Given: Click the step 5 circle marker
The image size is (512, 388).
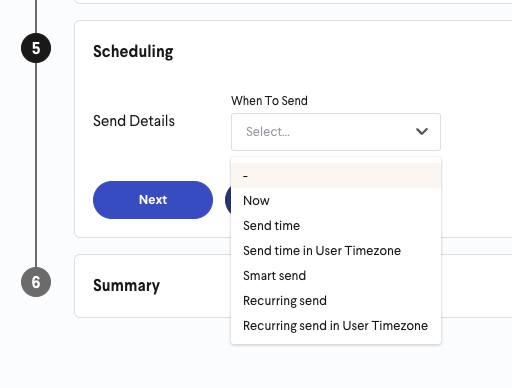Looking at the screenshot, I should tap(36, 48).
